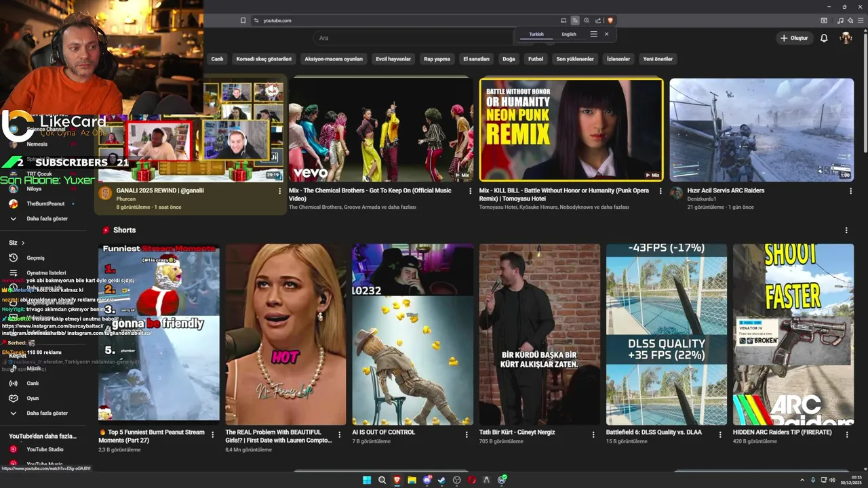This screenshot has height=488, width=868.
Task: Open Discord from the taskbar
Action: click(x=427, y=480)
